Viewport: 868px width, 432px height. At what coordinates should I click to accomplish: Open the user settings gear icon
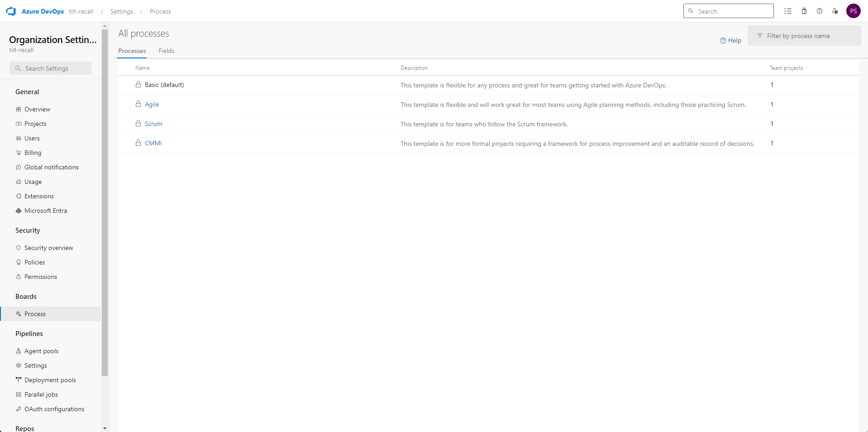click(x=835, y=11)
